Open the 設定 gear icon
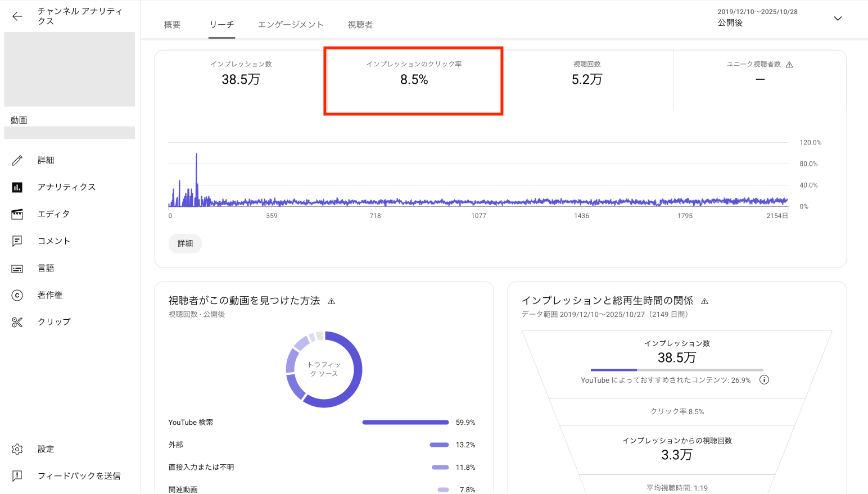Image resolution: width=868 pixels, height=494 pixels. tap(17, 449)
